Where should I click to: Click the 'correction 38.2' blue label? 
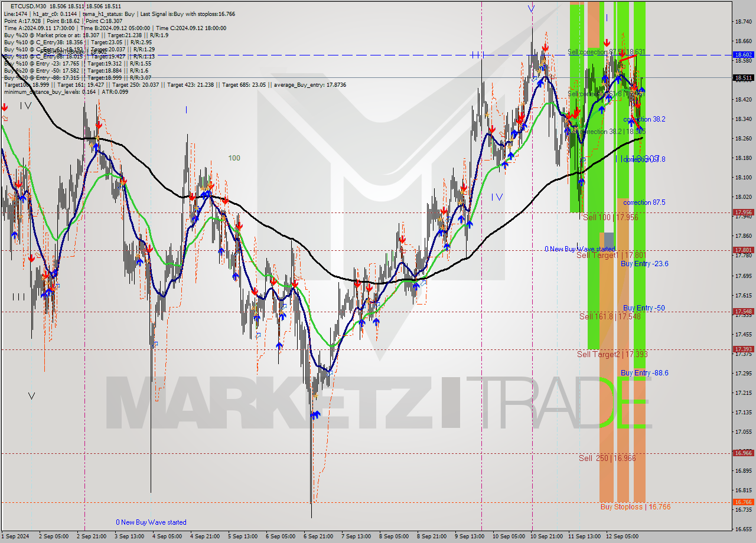pos(644,119)
